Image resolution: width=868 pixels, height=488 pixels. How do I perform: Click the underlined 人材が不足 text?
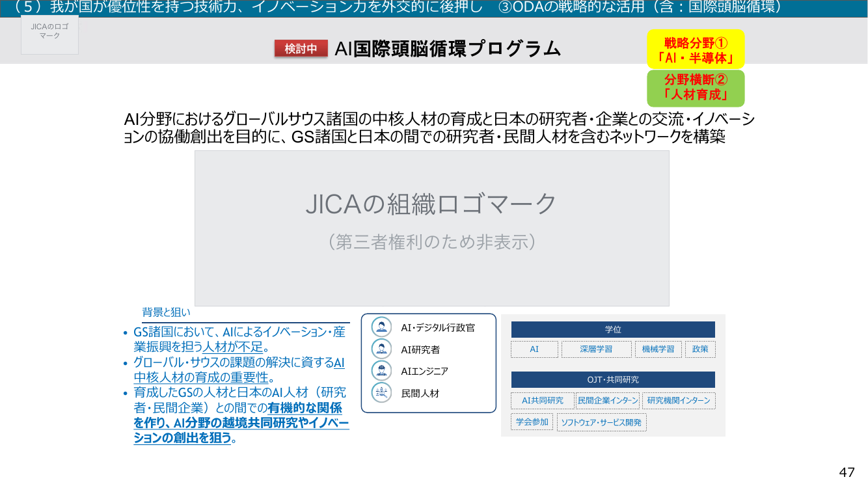click(x=234, y=347)
